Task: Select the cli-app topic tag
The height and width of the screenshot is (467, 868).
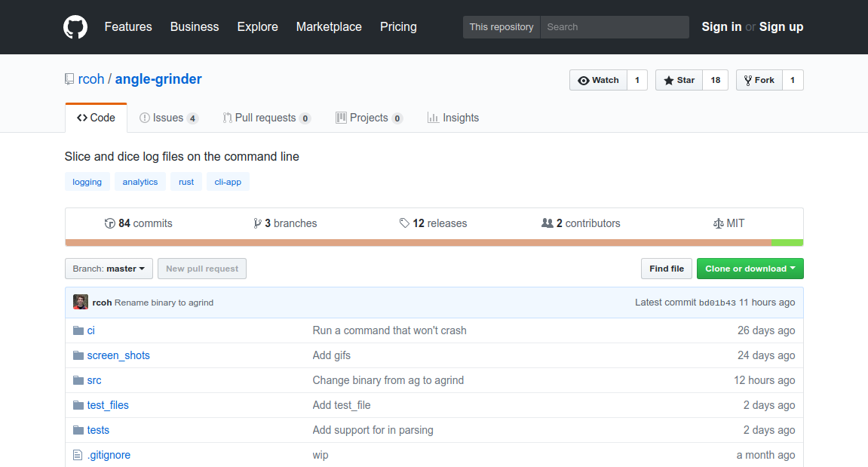Action: point(228,182)
